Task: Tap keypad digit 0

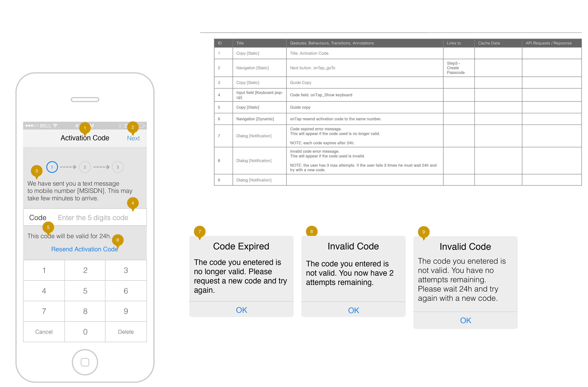Action: (85, 332)
